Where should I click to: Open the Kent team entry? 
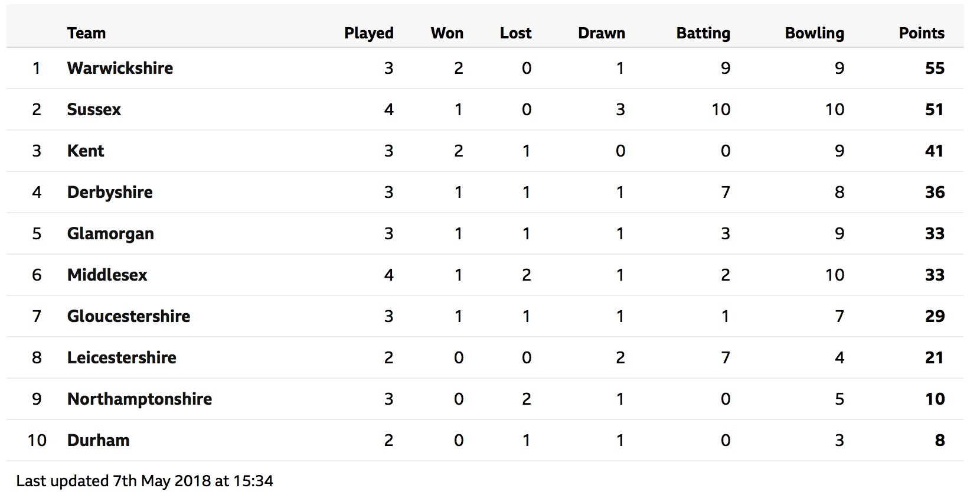(x=86, y=151)
